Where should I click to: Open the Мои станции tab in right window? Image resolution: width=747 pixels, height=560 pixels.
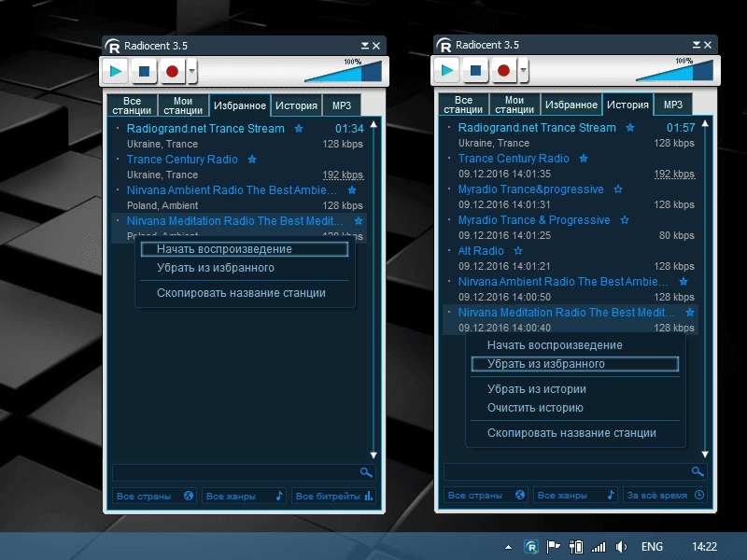click(514, 105)
